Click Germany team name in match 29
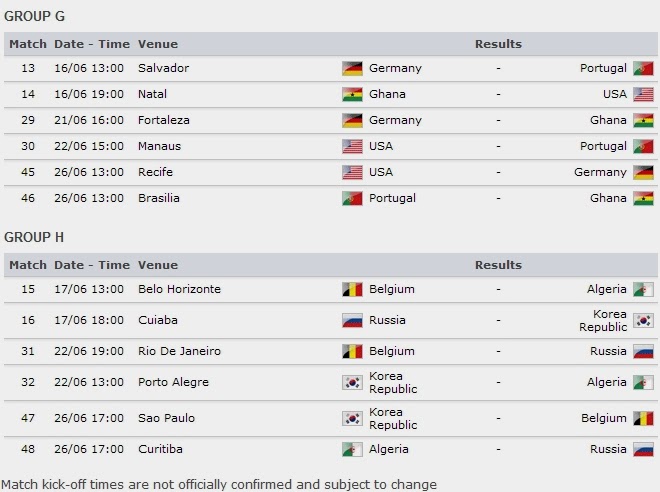Screen dimensions: 660x492 point(395,120)
